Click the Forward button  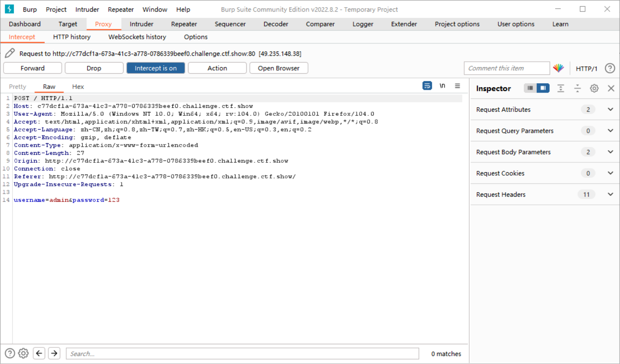point(33,68)
